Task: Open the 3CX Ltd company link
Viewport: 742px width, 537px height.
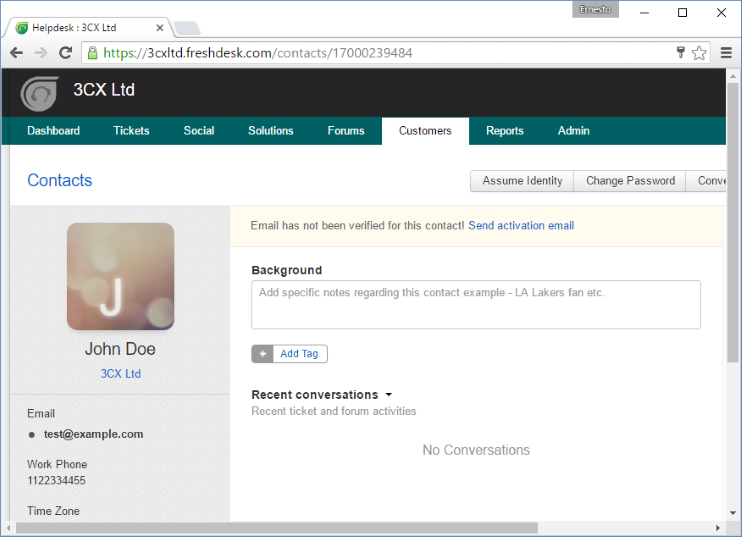Action: [120, 374]
